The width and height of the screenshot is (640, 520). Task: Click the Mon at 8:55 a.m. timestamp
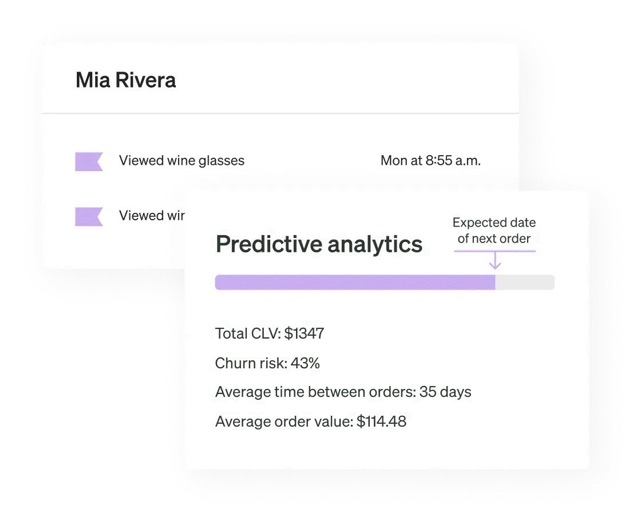pyautogui.click(x=430, y=160)
